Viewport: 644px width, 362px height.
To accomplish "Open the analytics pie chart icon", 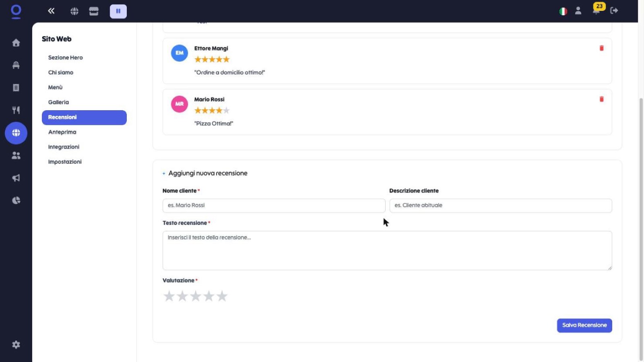I will pos(16,200).
